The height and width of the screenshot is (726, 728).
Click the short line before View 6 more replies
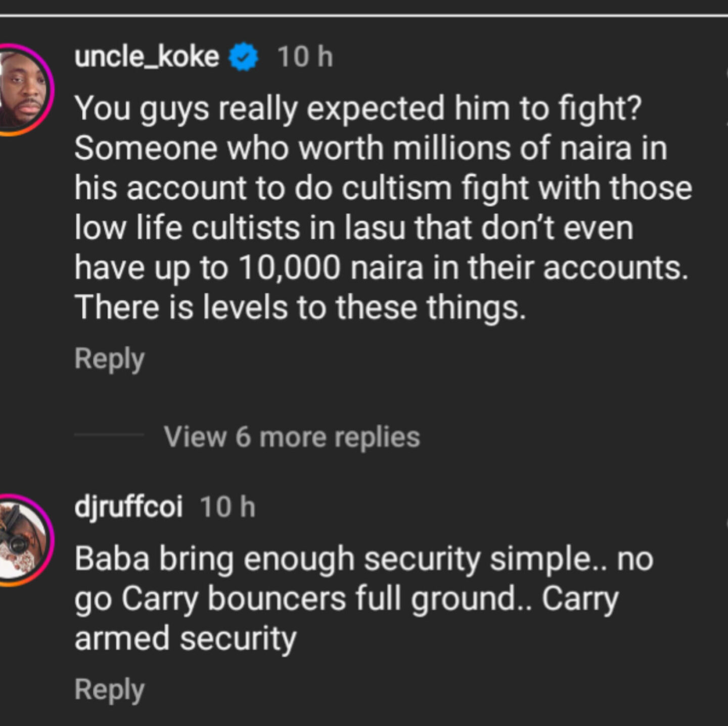pyautogui.click(x=109, y=434)
